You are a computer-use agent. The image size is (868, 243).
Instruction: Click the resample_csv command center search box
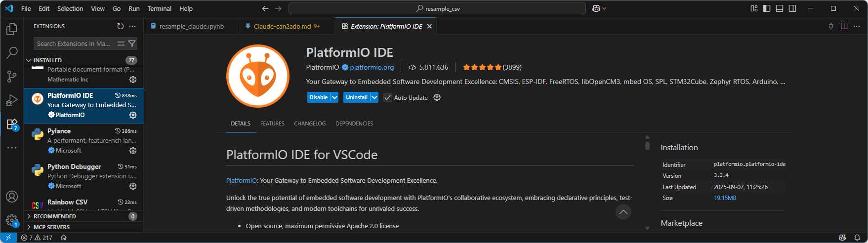[x=437, y=8]
